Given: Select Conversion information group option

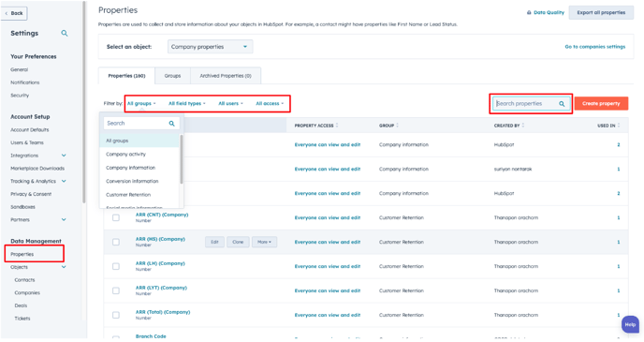Looking at the screenshot, I should (x=139, y=181).
